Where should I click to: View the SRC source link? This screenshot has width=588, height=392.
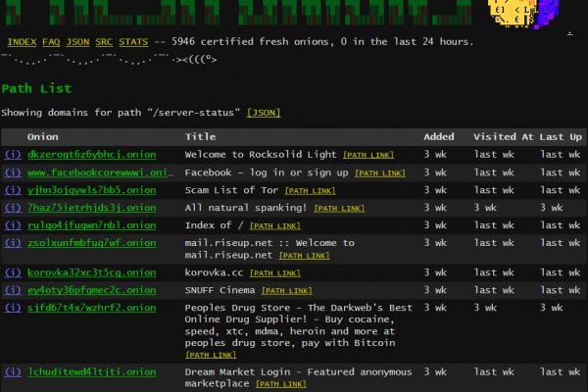(x=105, y=42)
